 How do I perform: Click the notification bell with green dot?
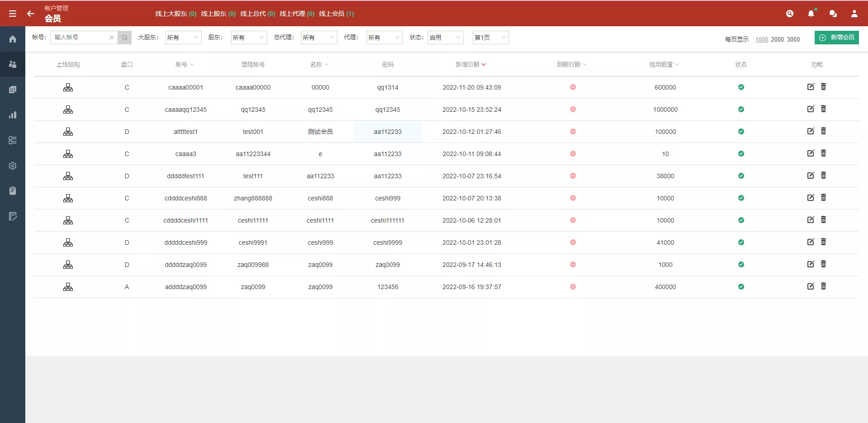tap(811, 14)
